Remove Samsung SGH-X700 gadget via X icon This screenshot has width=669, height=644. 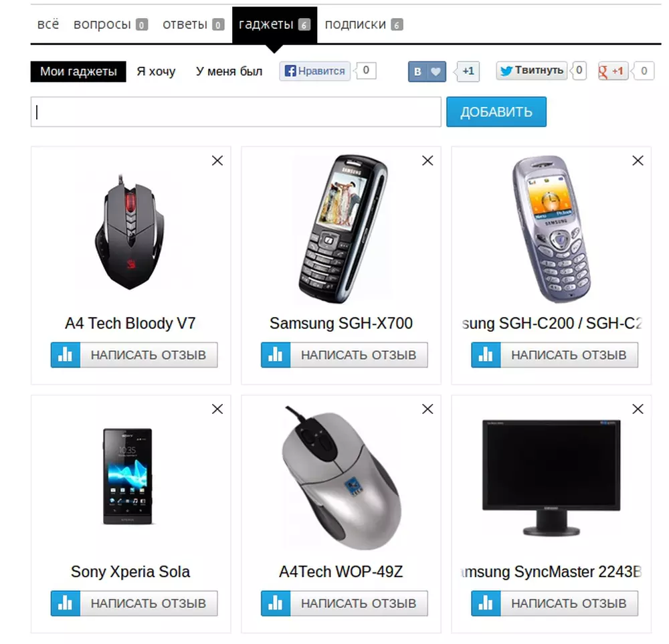pos(427,160)
